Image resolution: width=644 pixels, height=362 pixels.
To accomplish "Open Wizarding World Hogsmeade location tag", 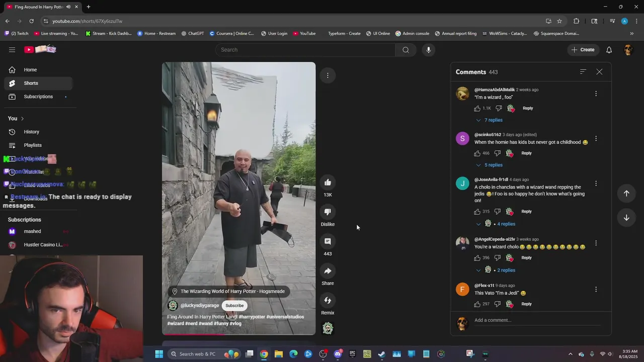I will 228,292.
